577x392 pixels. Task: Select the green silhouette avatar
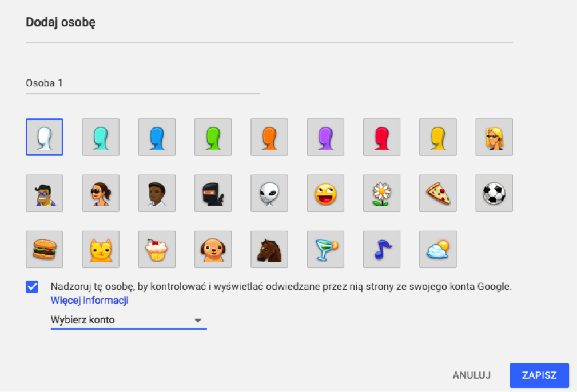(x=213, y=137)
